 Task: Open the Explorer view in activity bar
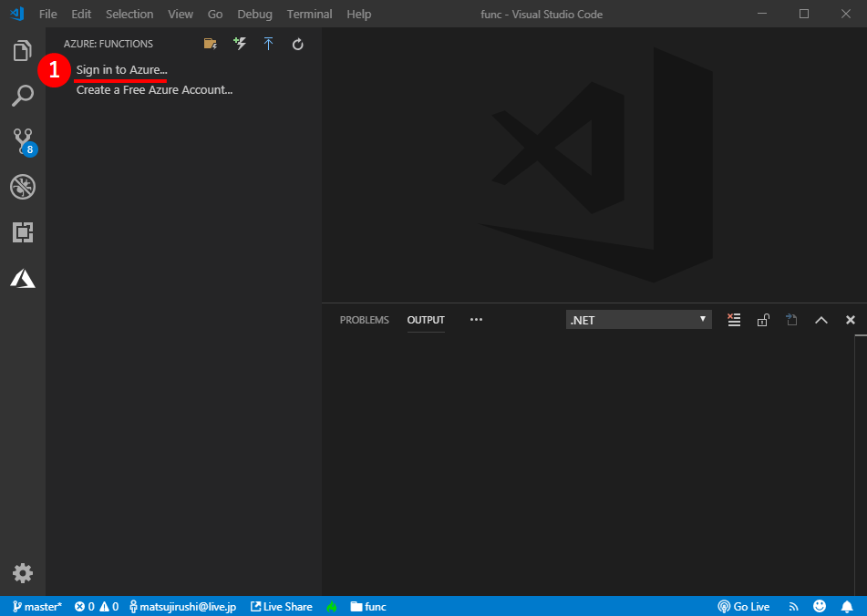tap(22, 51)
